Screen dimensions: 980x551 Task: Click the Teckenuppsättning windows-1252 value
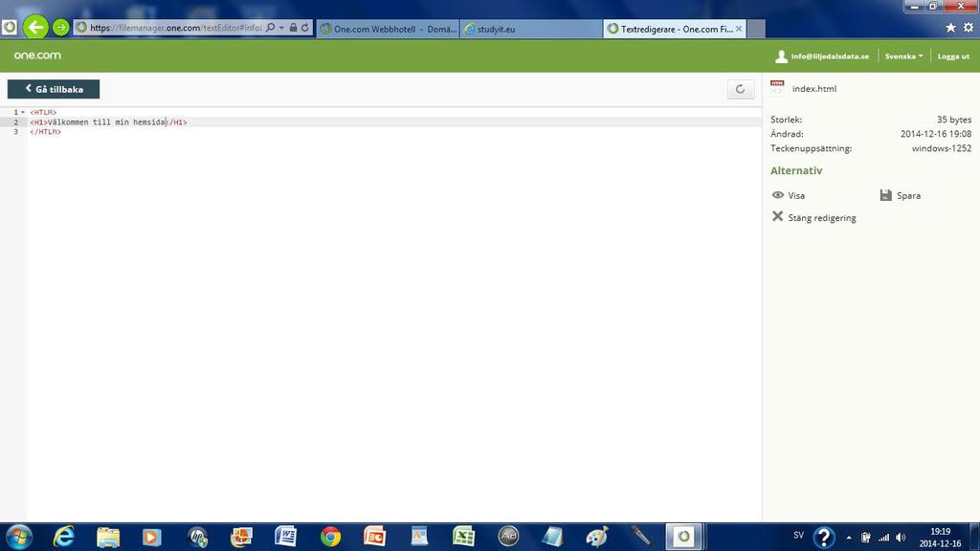[x=942, y=148]
